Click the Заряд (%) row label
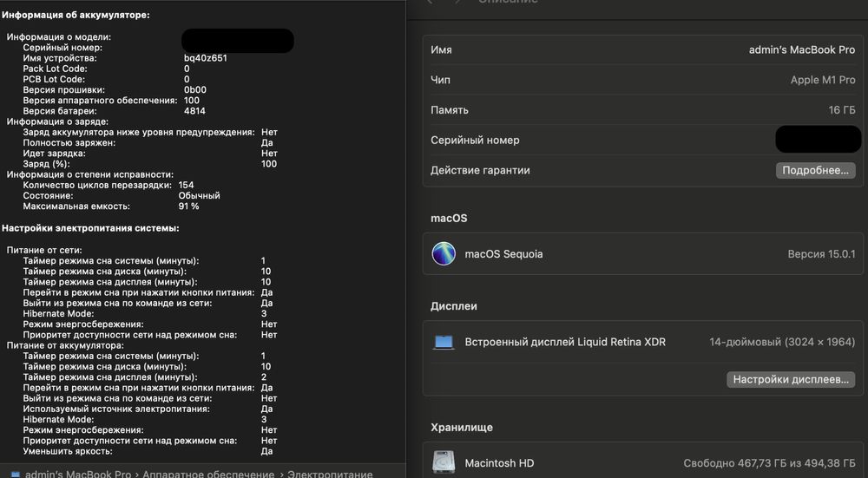The height and width of the screenshot is (478, 868). tap(46, 164)
